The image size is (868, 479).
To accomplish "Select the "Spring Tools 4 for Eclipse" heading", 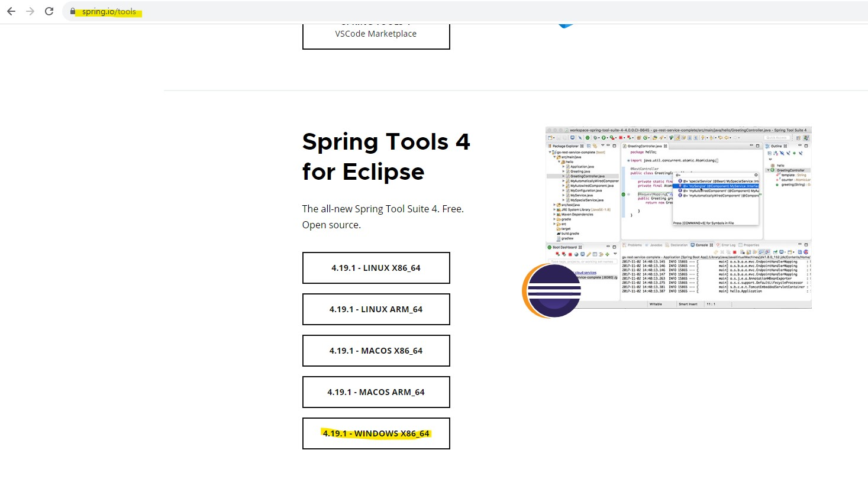I will tap(386, 157).
